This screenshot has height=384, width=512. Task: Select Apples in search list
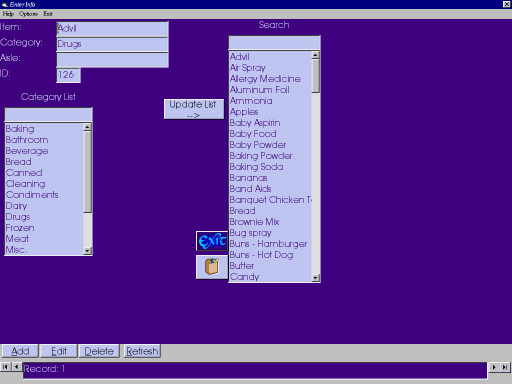click(270, 112)
